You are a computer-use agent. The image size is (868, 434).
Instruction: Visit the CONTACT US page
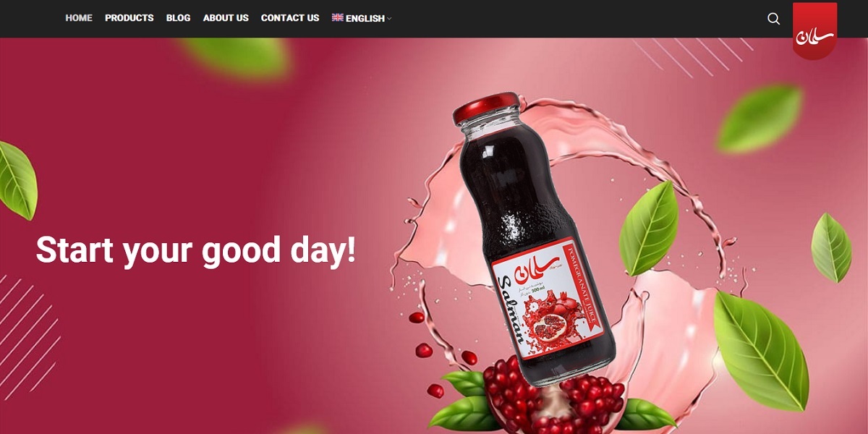(290, 18)
